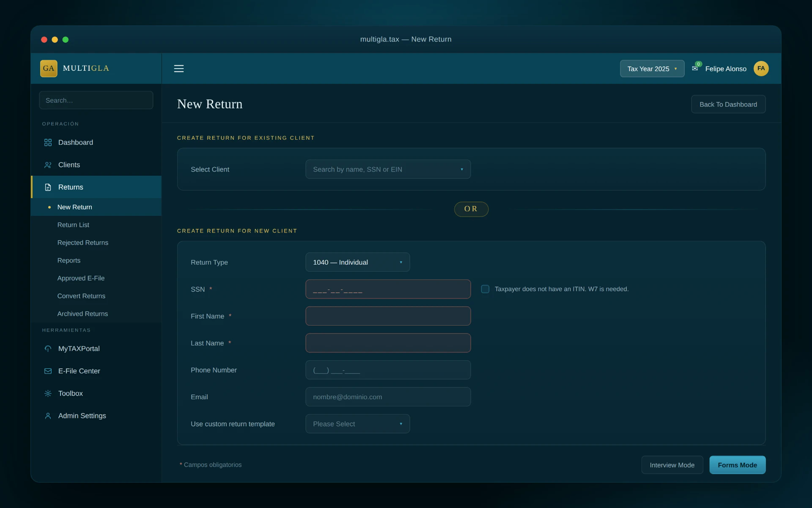Click the Interview Mode button

[x=672, y=465]
